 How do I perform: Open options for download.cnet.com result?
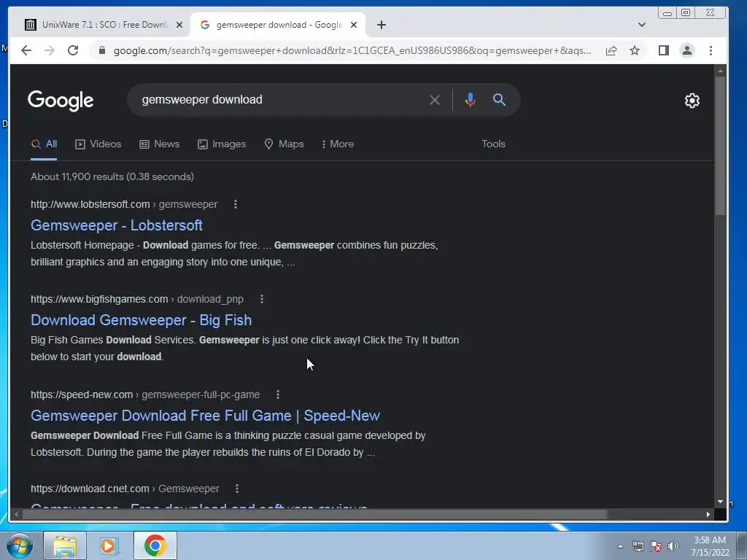(x=237, y=489)
